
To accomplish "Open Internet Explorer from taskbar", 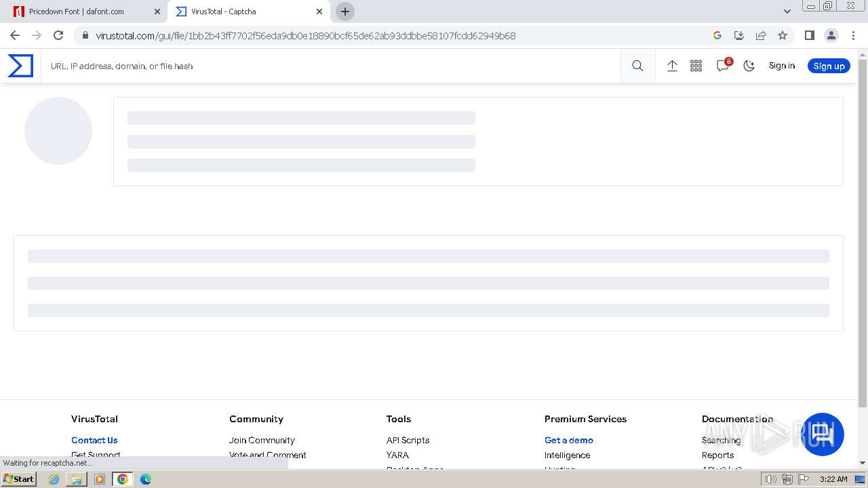I will coord(54,479).
